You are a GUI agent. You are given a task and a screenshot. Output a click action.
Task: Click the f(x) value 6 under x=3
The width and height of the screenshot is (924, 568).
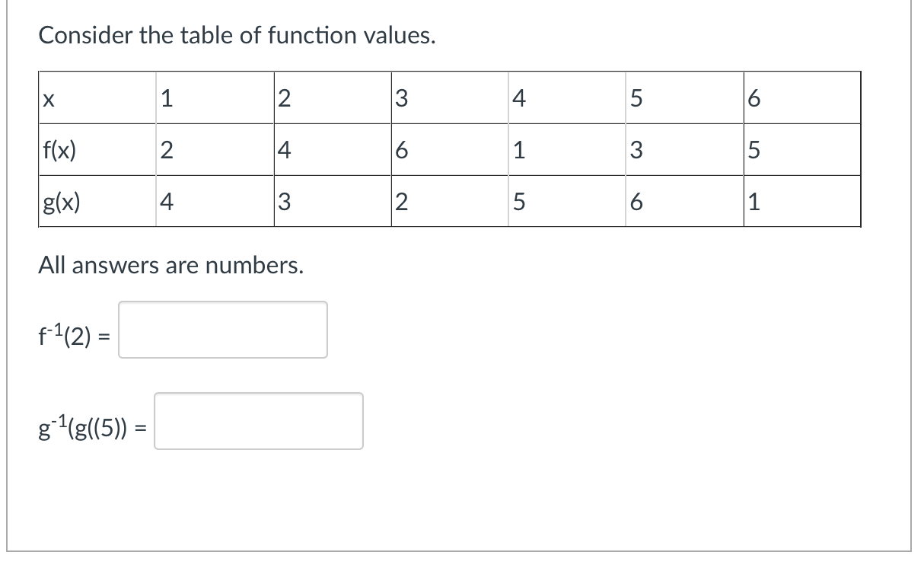[x=448, y=149]
